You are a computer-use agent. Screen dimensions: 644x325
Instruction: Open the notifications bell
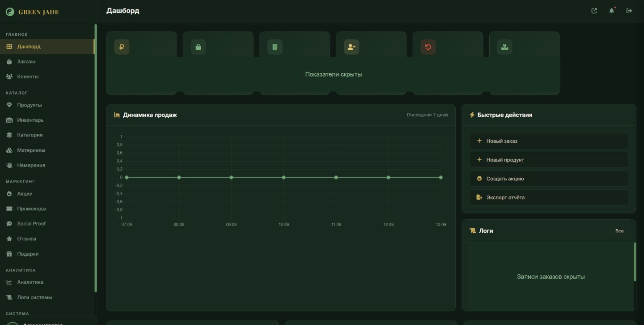tap(612, 11)
